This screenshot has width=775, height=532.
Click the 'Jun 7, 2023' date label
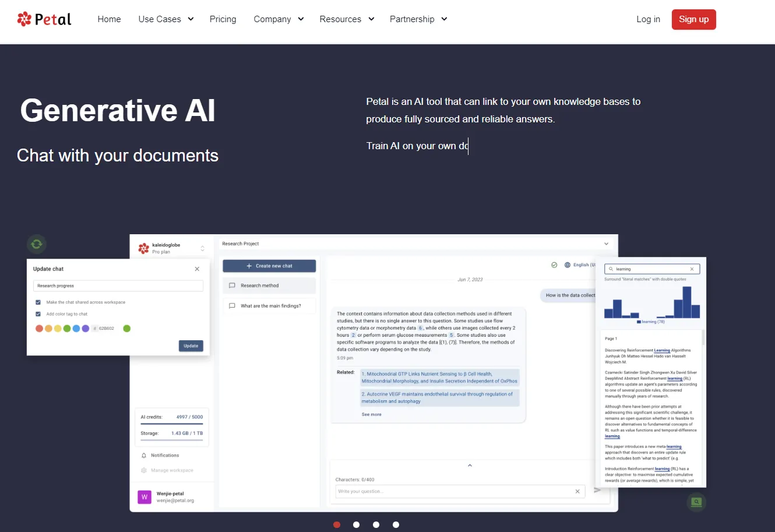click(x=470, y=280)
